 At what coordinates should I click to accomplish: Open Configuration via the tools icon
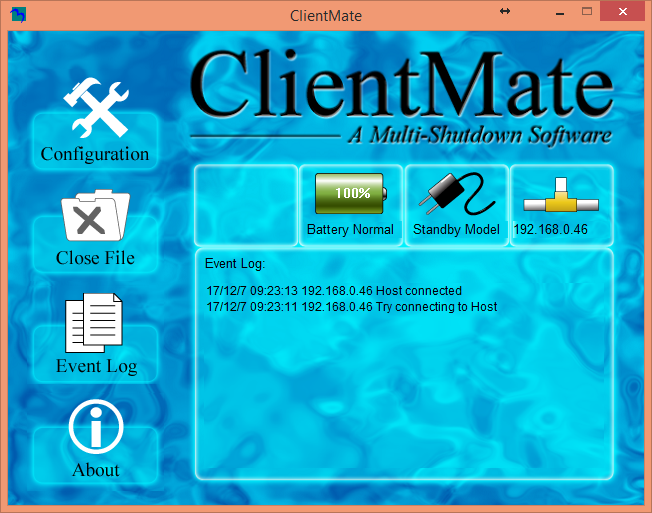click(x=96, y=108)
